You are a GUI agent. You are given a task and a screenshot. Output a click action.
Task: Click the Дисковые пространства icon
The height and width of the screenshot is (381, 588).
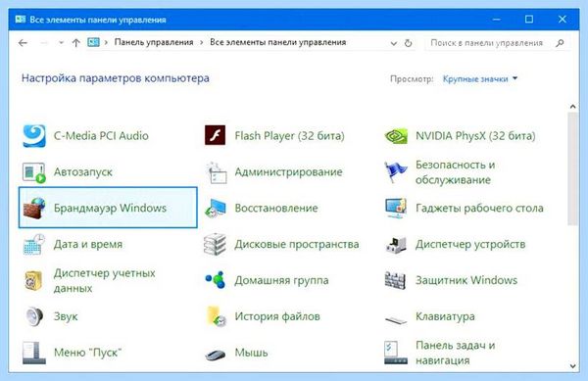215,244
